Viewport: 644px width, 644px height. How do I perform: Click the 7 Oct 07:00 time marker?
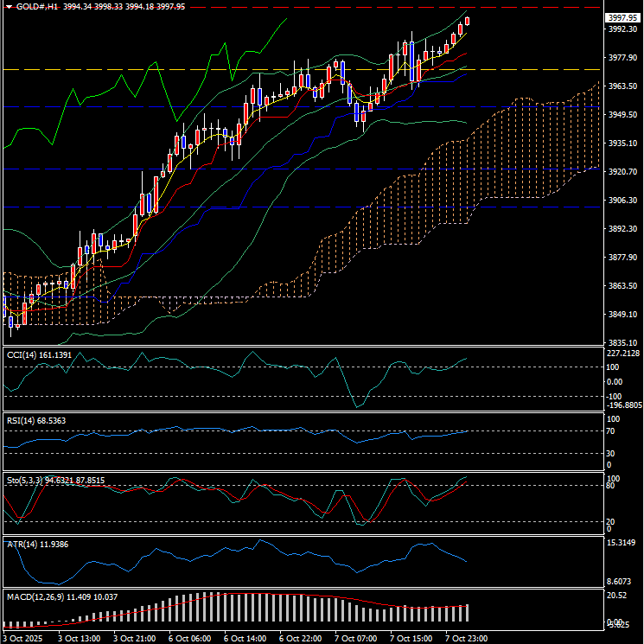point(355,638)
